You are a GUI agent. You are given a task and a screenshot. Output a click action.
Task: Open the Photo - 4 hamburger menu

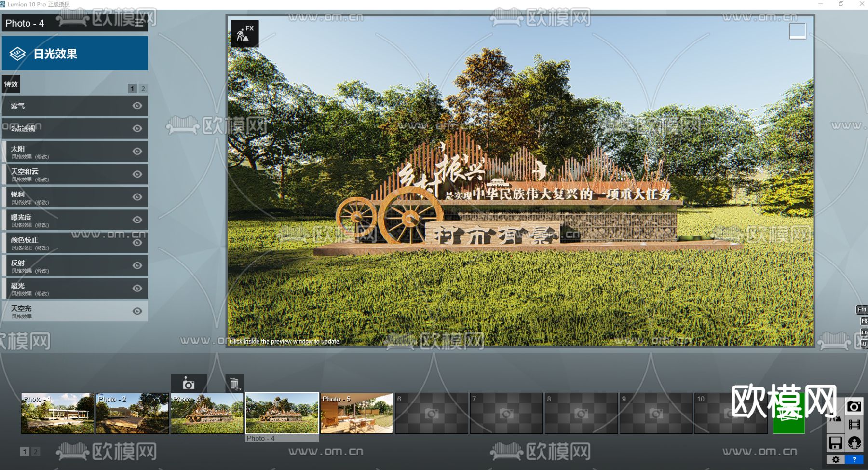click(139, 23)
